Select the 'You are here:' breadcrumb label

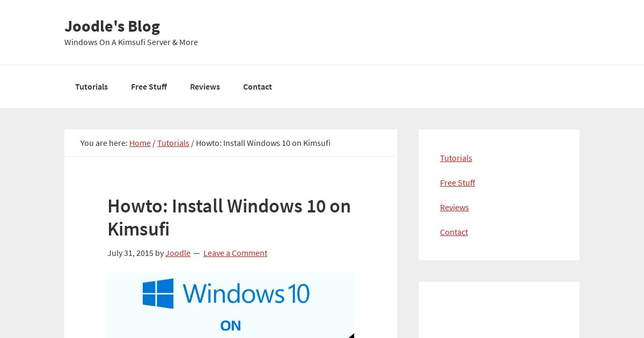pos(104,143)
